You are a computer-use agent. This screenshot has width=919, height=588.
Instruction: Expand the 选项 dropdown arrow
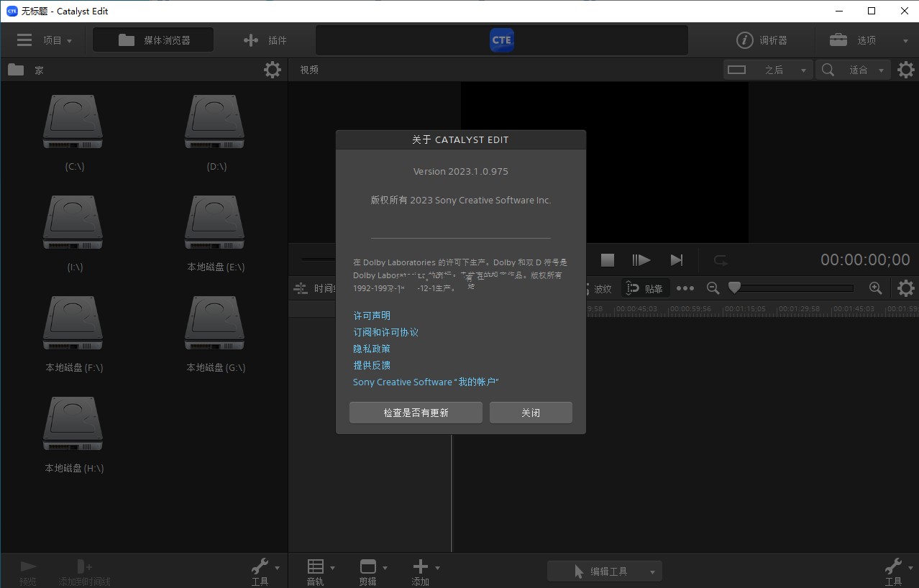(x=905, y=41)
